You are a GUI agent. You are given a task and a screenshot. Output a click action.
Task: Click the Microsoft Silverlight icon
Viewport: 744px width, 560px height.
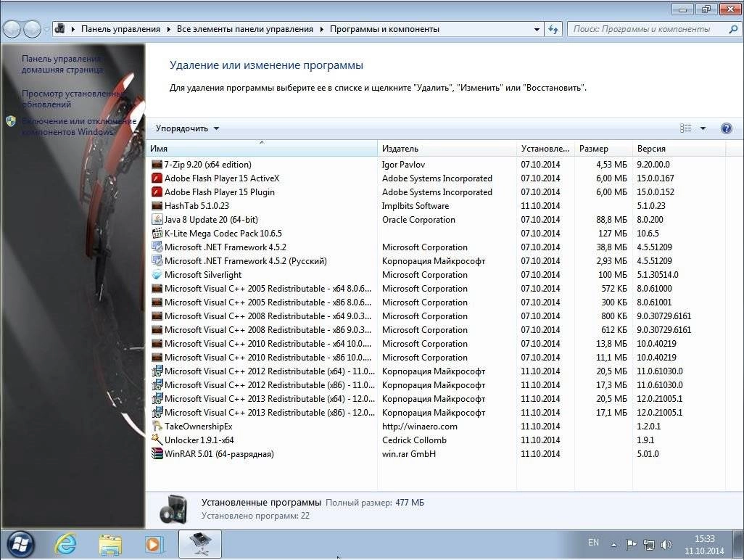pos(157,275)
